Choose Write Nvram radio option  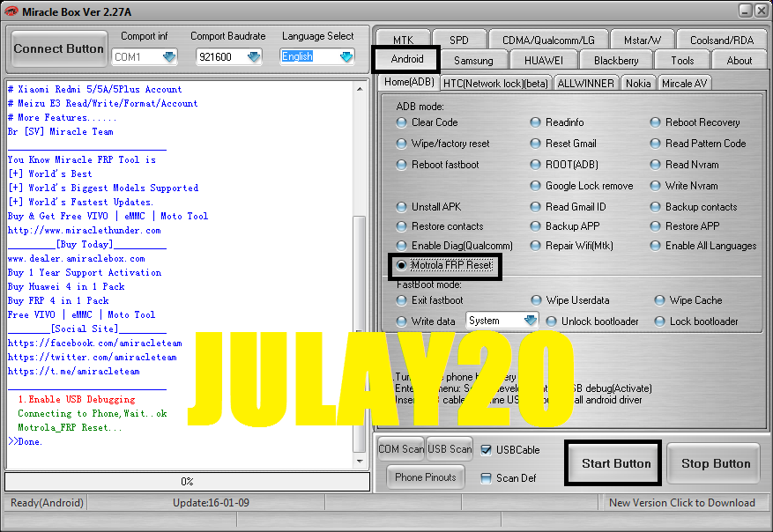(x=655, y=186)
